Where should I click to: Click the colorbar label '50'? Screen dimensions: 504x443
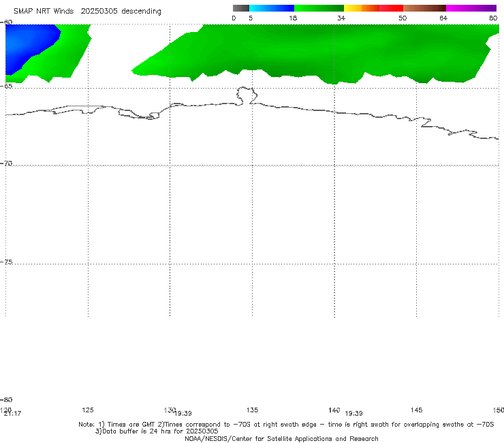pos(403,18)
